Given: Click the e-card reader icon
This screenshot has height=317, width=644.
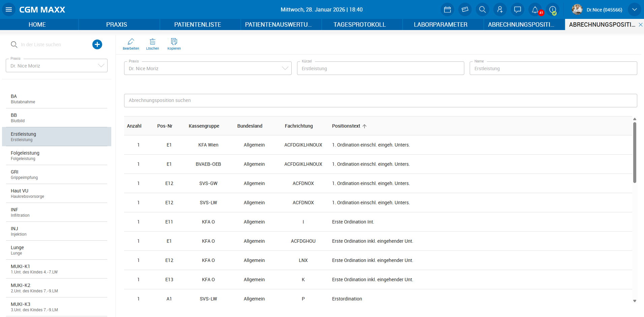Looking at the screenshot, I should [x=465, y=9].
